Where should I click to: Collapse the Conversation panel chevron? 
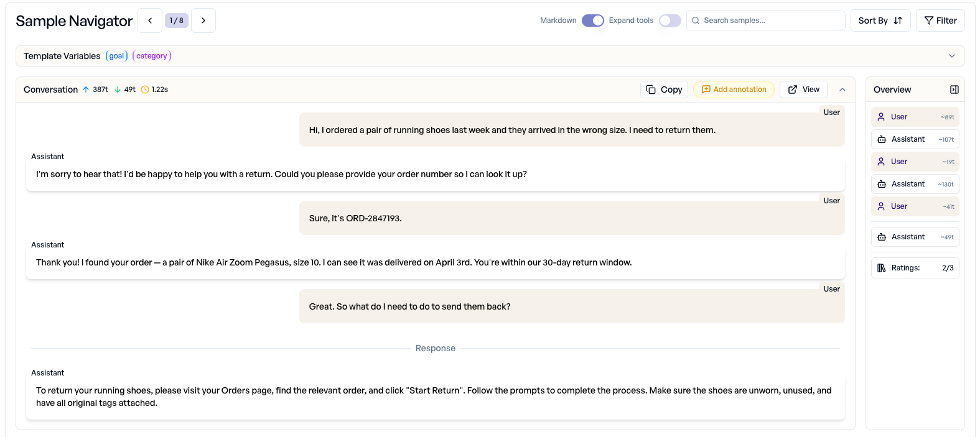click(x=842, y=90)
